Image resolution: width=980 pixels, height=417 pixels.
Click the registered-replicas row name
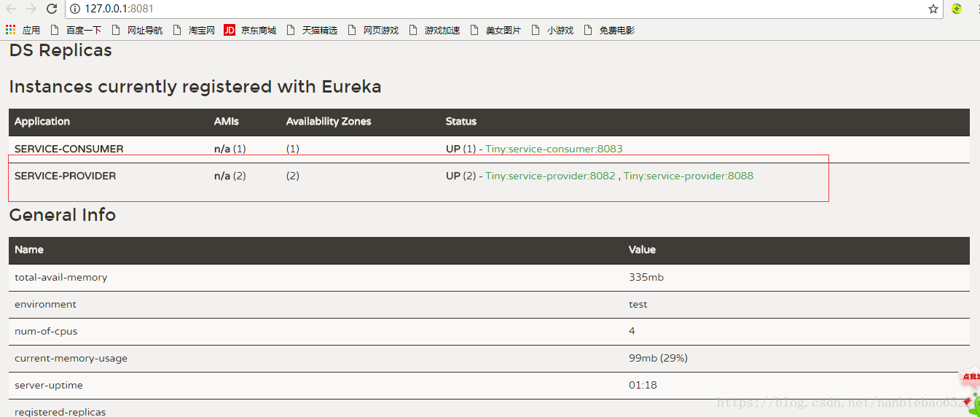point(60,412)
